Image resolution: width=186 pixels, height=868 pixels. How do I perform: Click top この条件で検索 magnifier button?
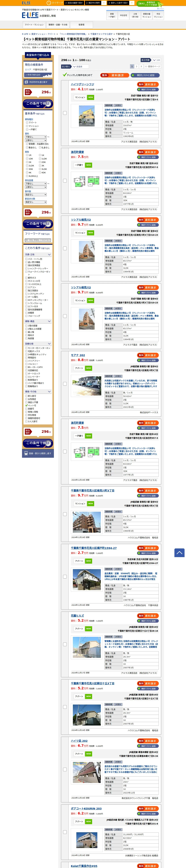(38, 103)
